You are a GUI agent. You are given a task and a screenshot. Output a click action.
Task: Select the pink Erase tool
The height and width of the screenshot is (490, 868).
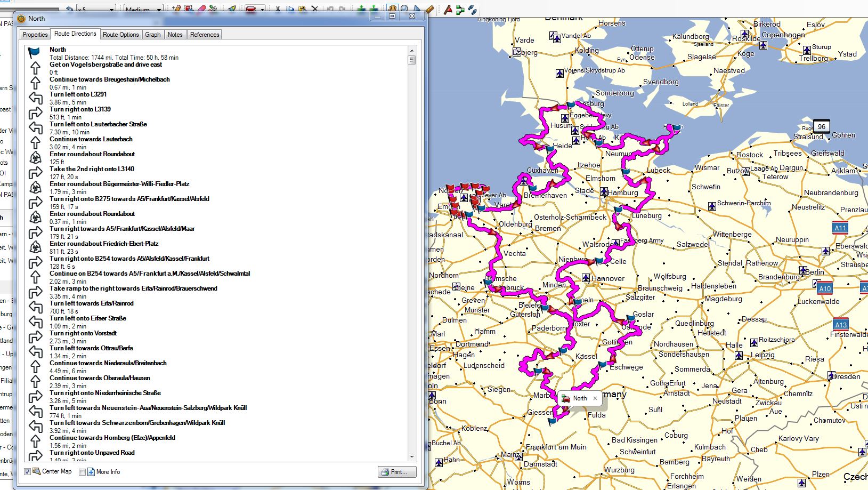201,9
